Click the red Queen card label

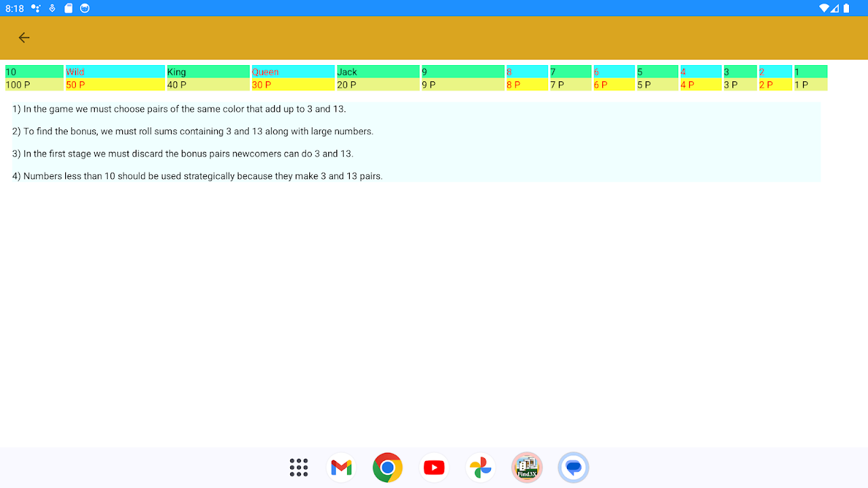point(265,72)
